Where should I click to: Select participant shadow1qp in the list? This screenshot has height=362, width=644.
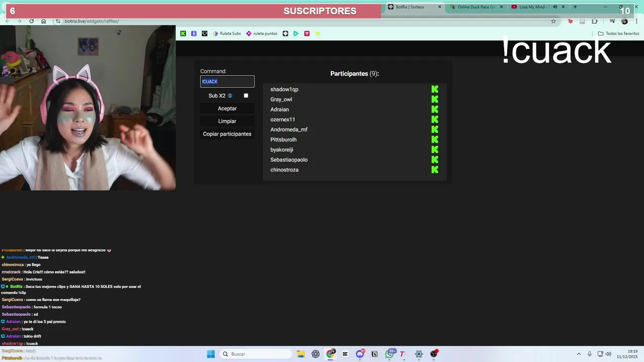pos(284,89)
